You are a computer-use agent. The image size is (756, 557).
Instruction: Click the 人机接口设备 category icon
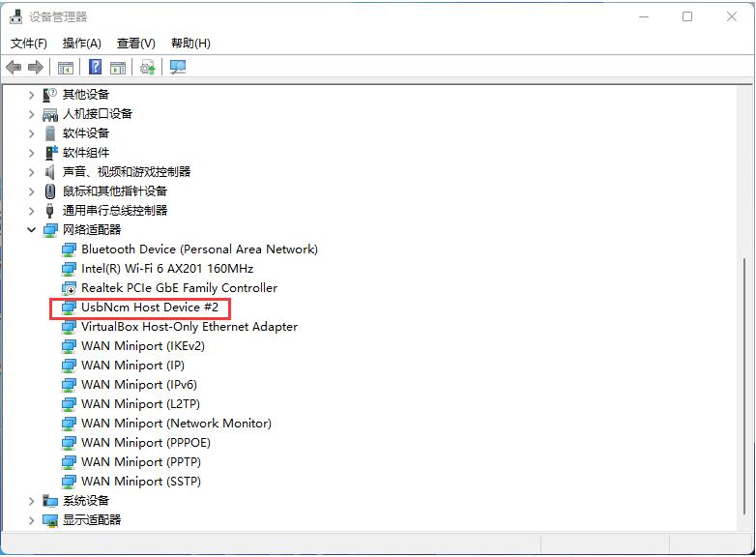tap(49, 114)
